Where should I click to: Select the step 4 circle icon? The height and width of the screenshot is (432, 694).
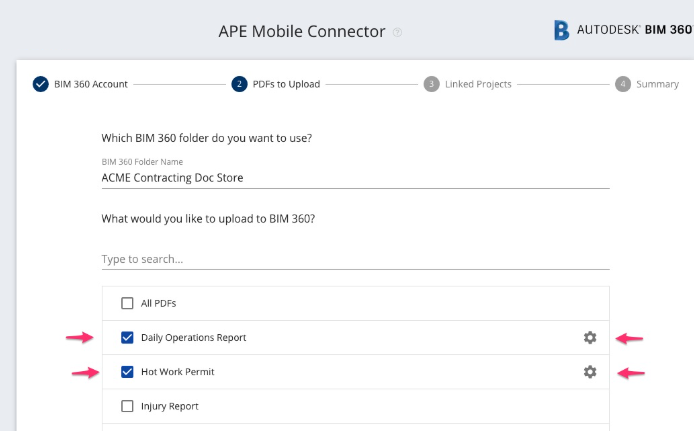click(x=623, y=84)
